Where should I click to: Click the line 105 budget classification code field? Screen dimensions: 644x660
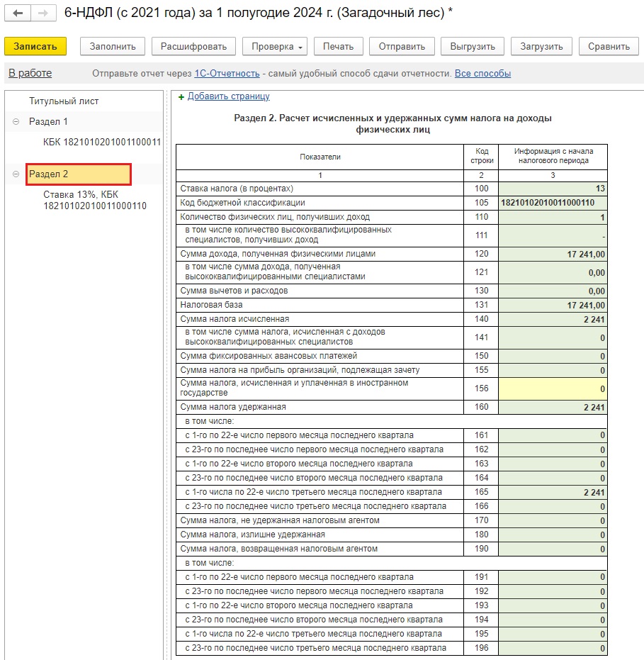(553, 203)
